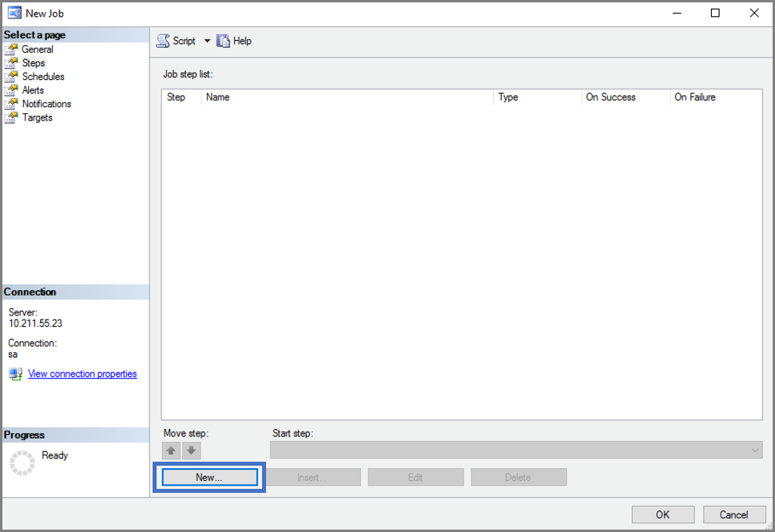Move step down arrow button
Viewport: 775px width, 532px height.
point(191,451)
